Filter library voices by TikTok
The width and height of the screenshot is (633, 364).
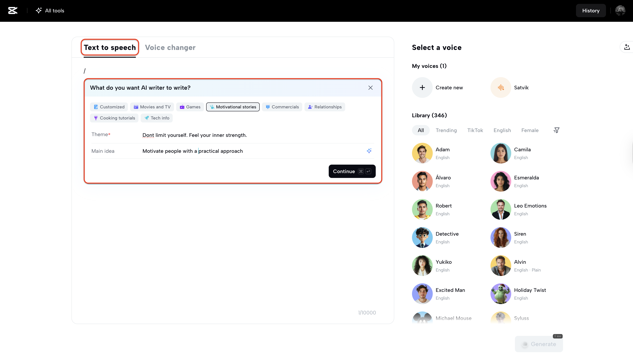[x=475, y=130]
